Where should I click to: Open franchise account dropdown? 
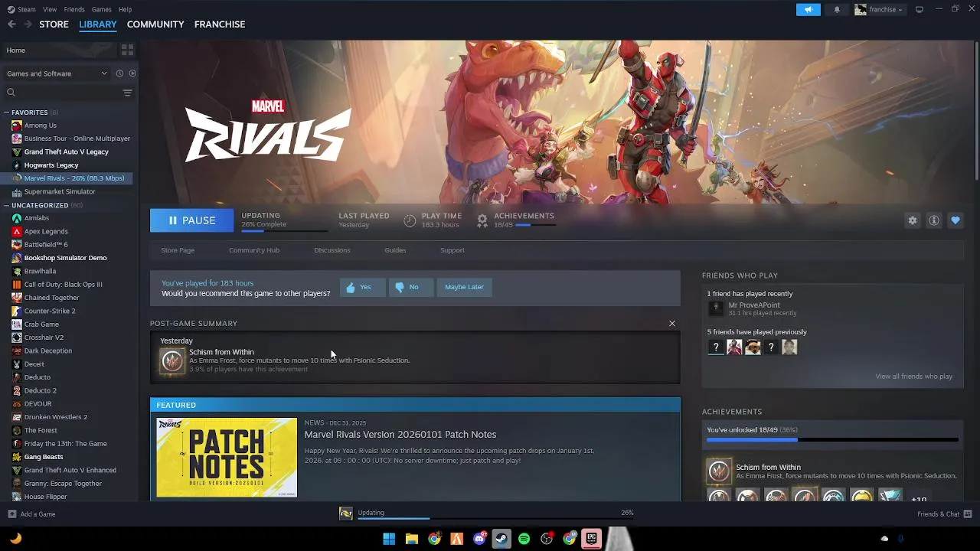coord(879,9)
